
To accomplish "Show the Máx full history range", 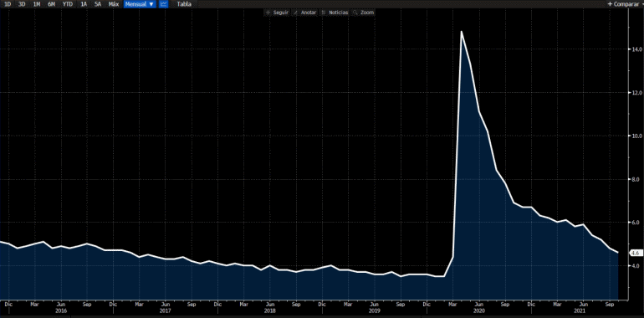I will click(x=114, y=4).
